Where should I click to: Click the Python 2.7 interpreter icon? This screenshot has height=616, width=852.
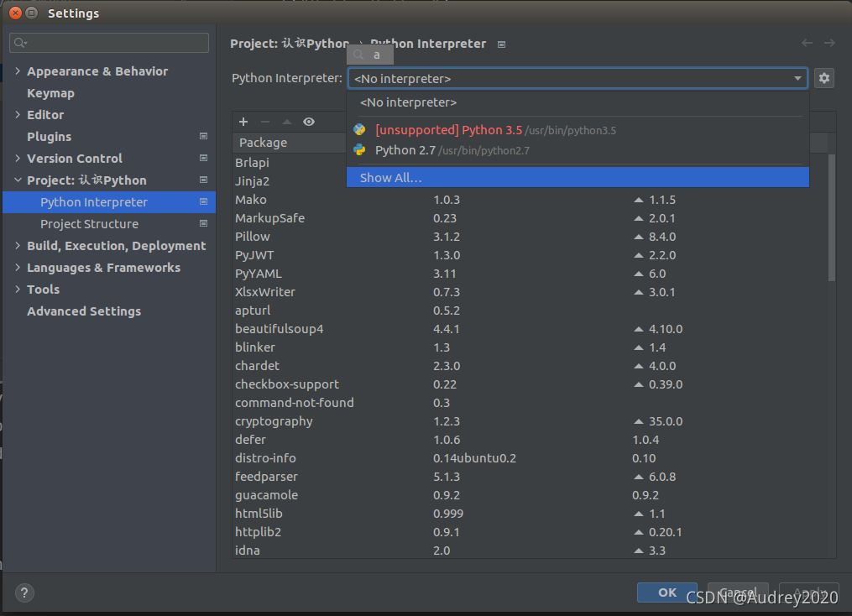[x=360, y=150]
